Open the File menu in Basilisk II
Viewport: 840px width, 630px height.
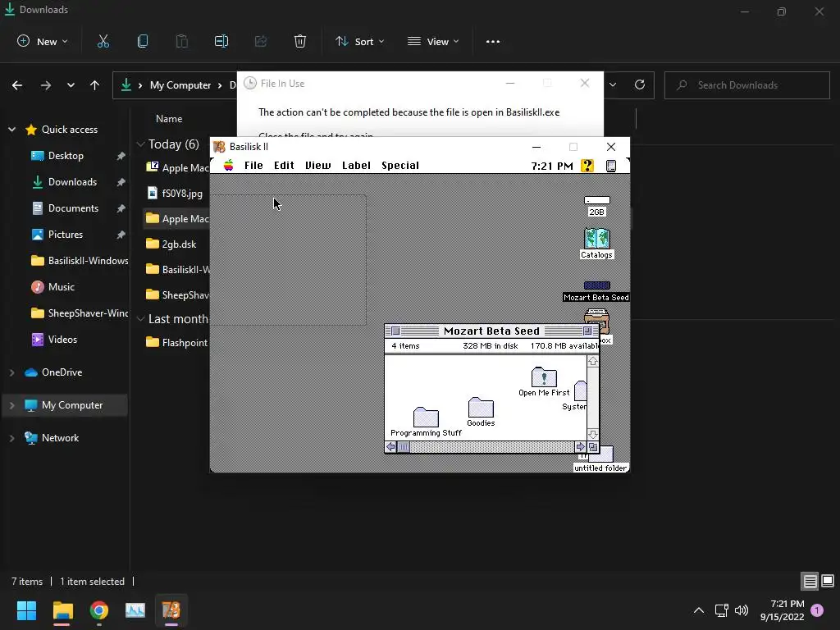pos(253,165)
